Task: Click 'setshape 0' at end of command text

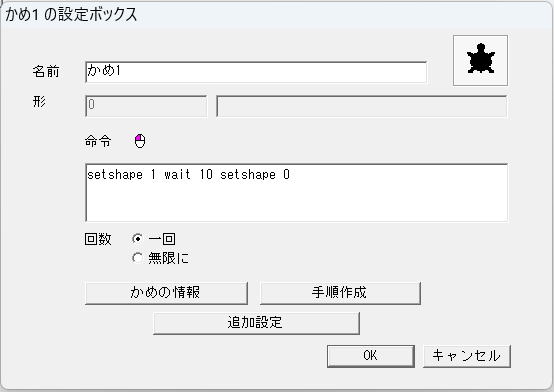Action: tap(255, 175)
